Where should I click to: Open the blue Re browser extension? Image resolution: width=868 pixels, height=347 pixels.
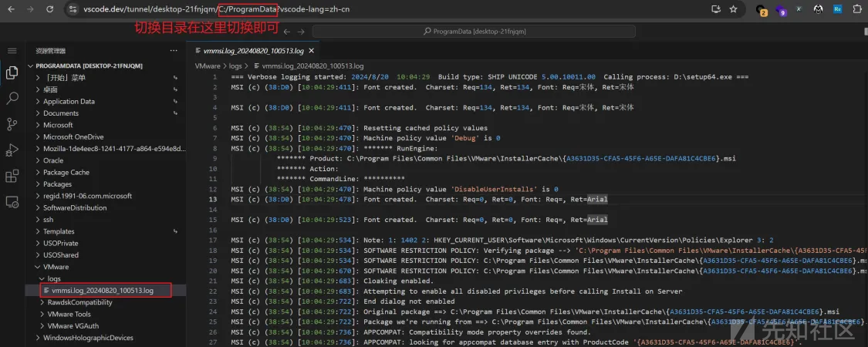pyautogui.click(x=838, y=9)
